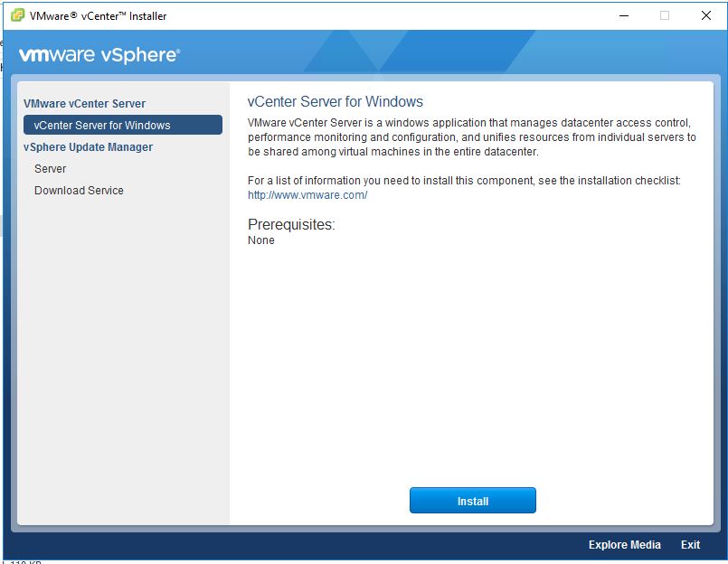The width and height of the screenshot is (728, 564).
Task: Select Download Service in the sidebar
Action: point(79,191)
